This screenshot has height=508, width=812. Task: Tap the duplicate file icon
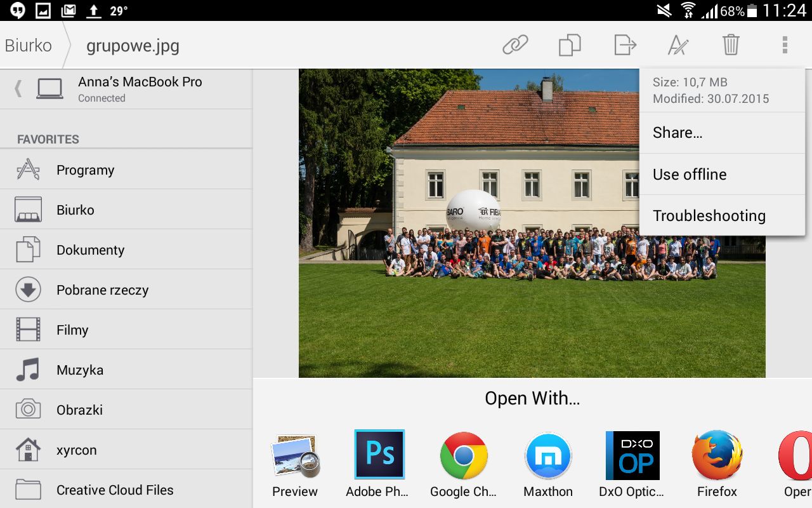570,45
